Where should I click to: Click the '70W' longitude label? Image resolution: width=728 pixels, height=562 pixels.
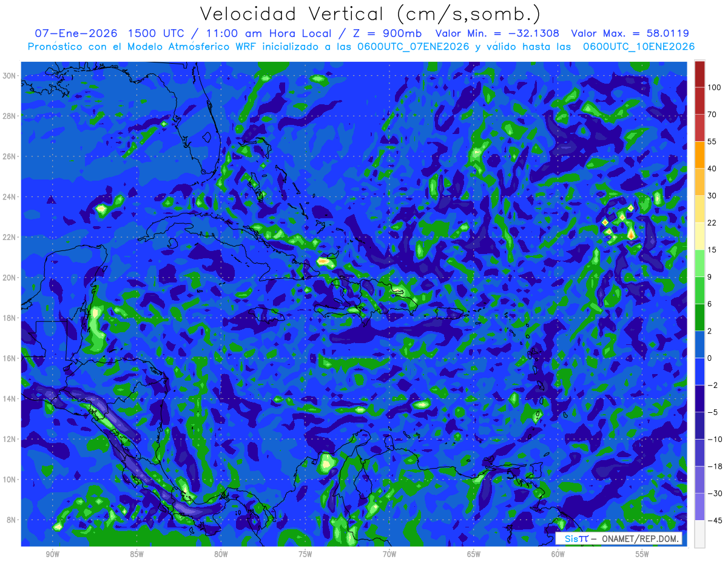coord(389,554)
